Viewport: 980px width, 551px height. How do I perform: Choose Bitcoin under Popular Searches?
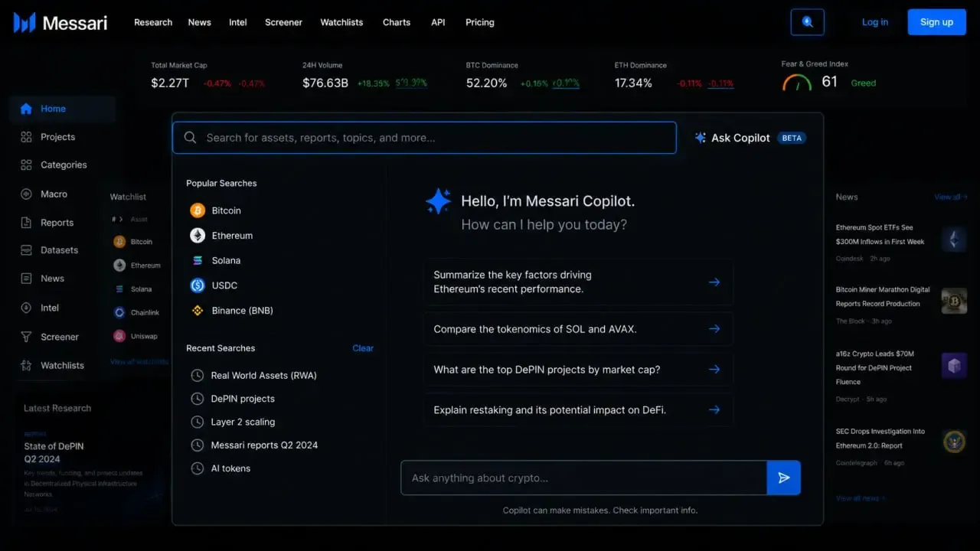tap(216, 210)
